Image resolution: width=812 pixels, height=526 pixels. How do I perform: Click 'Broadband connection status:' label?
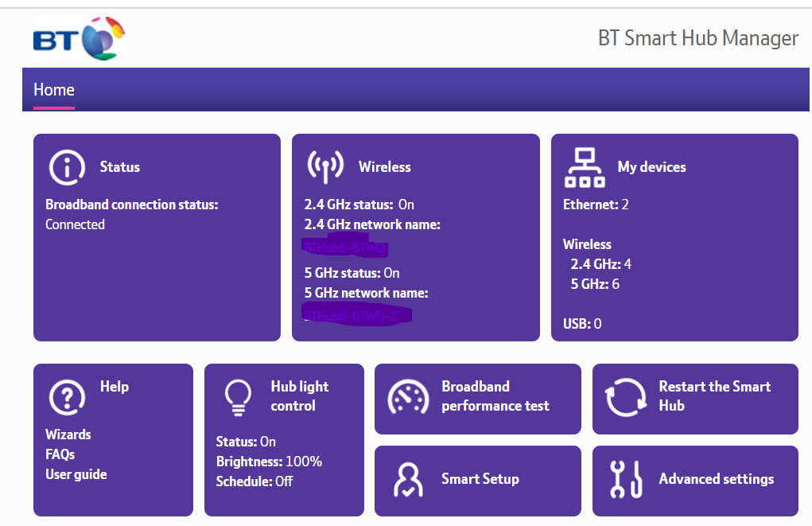[x=131, y=205]
